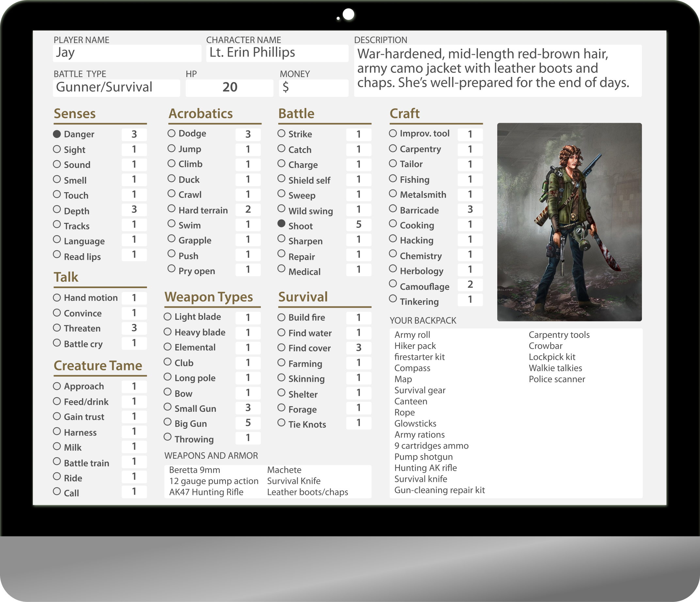The width and height of the screenshot is (700, 602).
Task: Mark the Threaten circle under Talk
Action: [57, 328]
